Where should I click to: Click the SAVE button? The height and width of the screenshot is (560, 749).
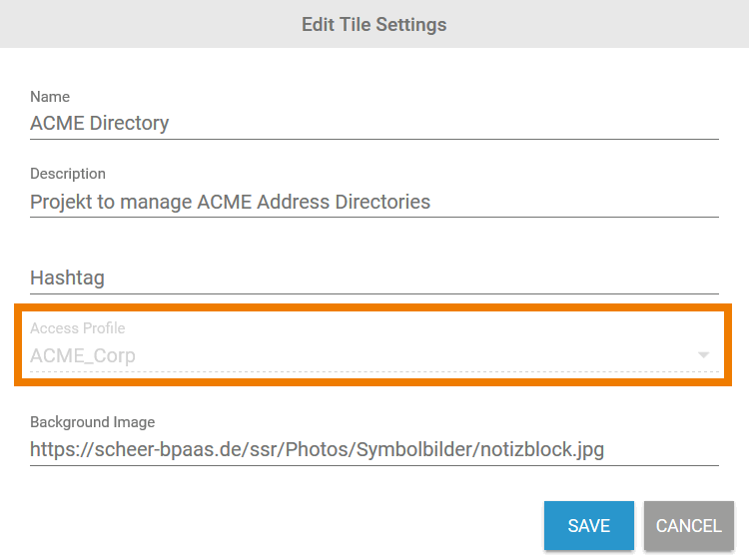[x=588, y=526]
